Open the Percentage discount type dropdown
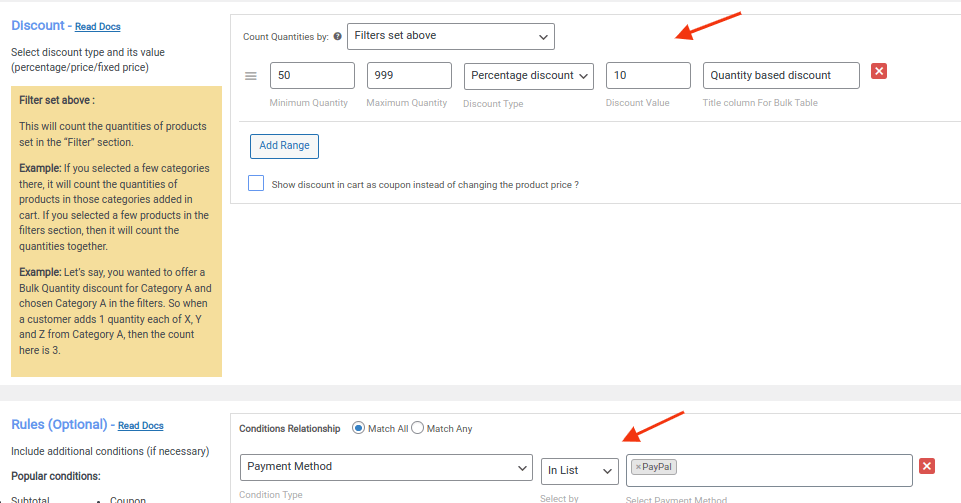The image size is (961, 503). click(x=528, y=76)
